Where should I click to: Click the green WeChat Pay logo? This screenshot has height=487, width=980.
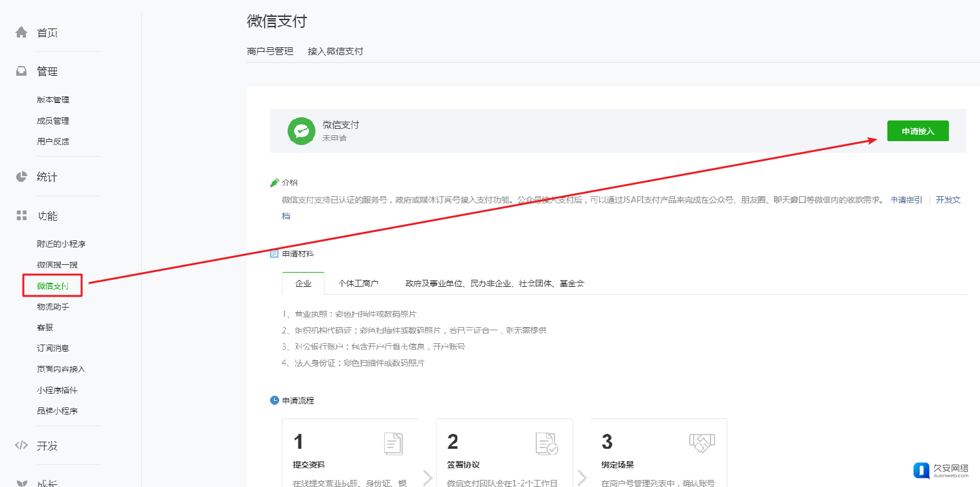(x=301, y=131)
